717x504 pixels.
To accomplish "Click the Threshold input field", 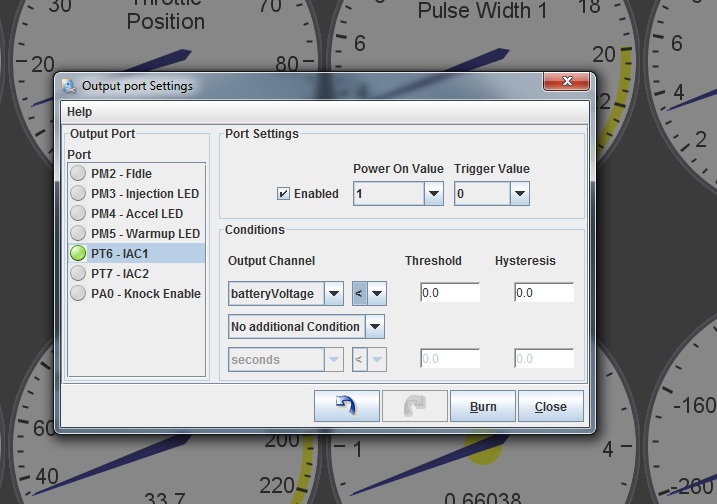I will coord(449,293).
